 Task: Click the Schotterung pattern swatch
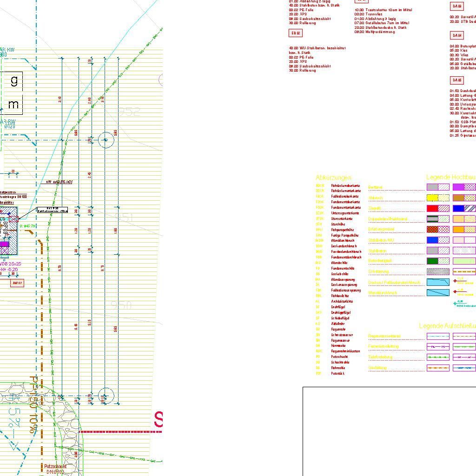pyautogui.click(x=438, y=271)
